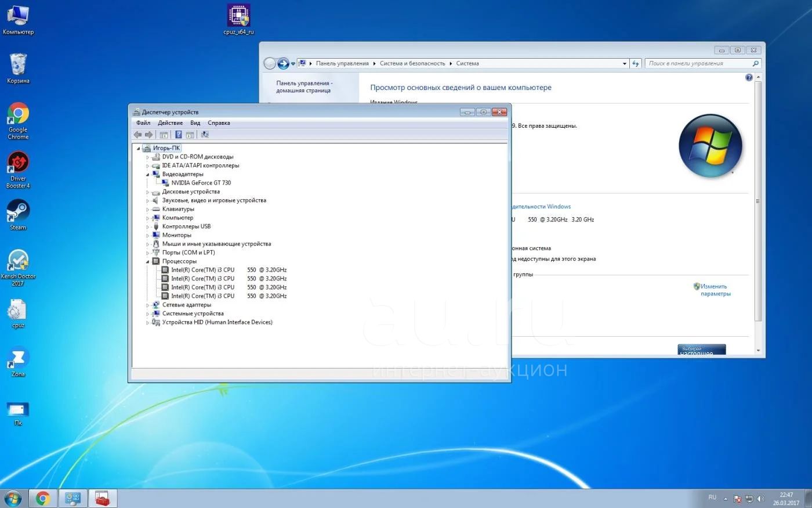The image size is (812, 508).
Task: Click the Back arrow in Device Manager toolbar
Action: [137, 135]
